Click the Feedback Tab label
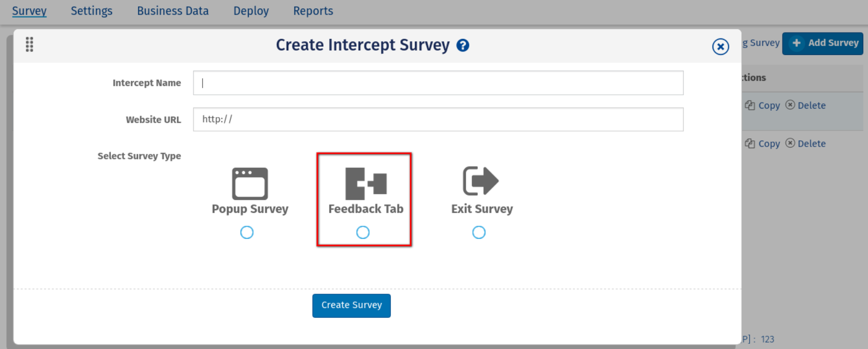Screen dimensions: 868x349 tap(366, 209)
